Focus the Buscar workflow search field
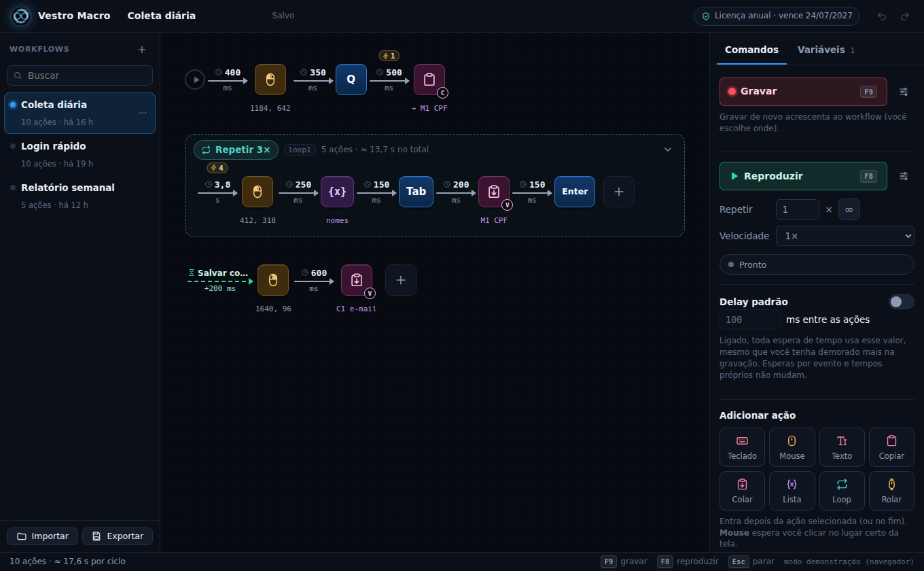This screenshot has width=924, height=571. 79,75
